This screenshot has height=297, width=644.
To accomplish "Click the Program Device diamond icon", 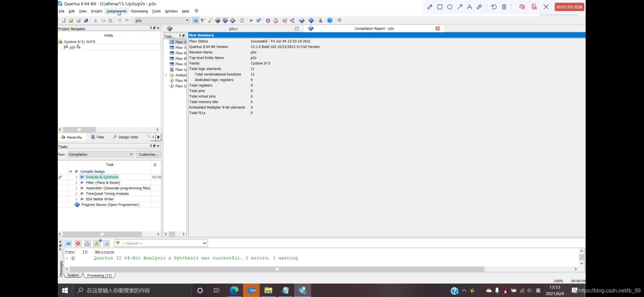I will point(77,204).
